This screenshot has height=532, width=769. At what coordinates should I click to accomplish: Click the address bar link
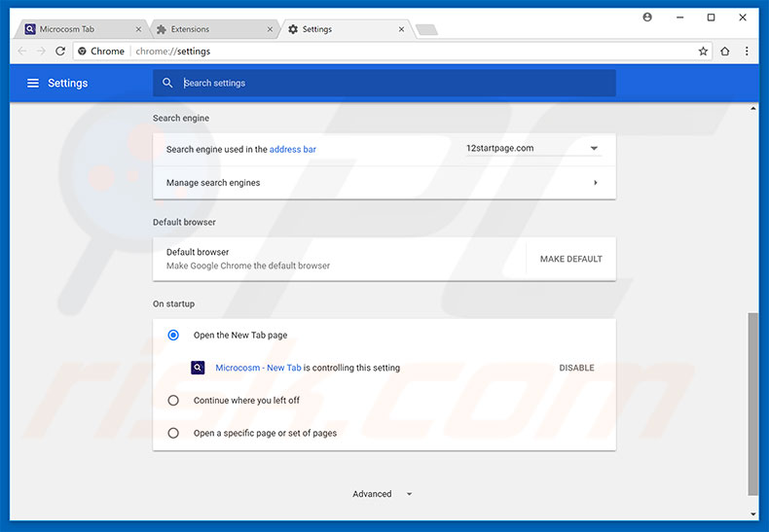pyautogui.click(x=292, y=150)
